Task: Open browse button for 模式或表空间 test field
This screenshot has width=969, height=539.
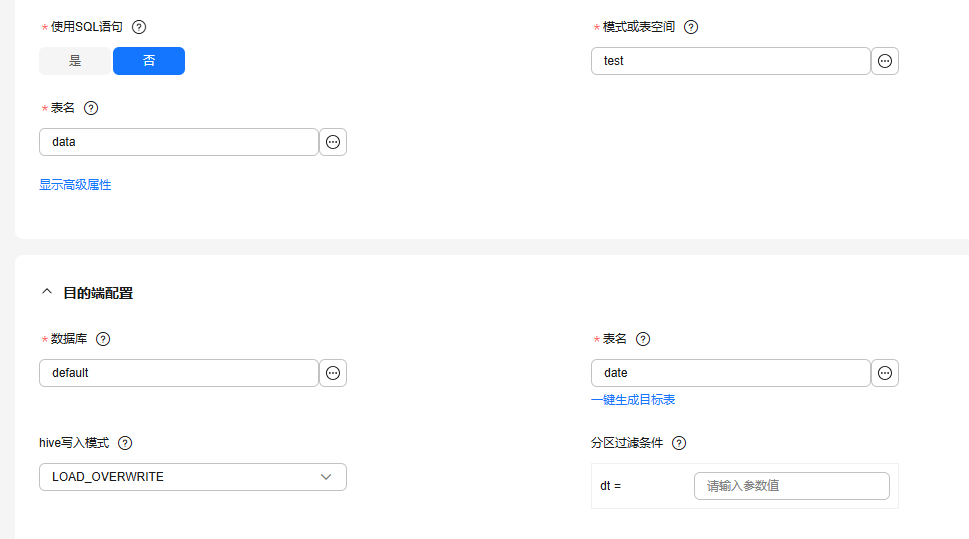Action: 885,61
